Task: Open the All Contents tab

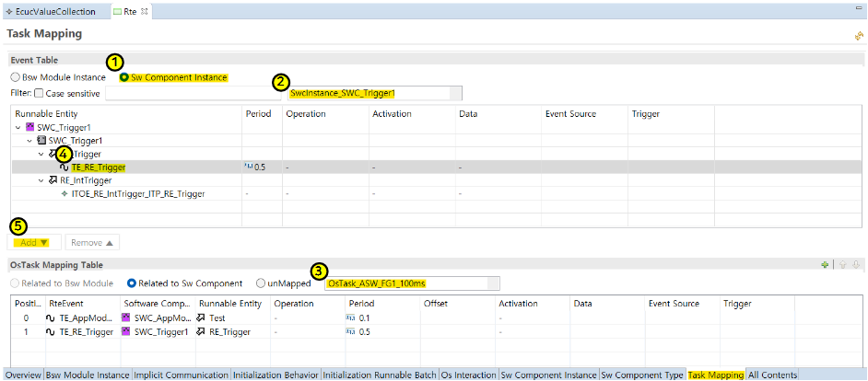Action: click(771, 375)
